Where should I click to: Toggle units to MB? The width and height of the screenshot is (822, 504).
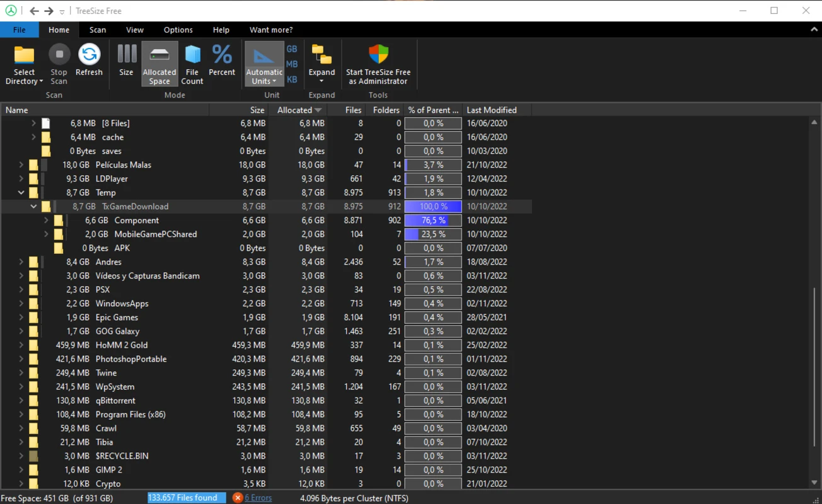point(291,64)
